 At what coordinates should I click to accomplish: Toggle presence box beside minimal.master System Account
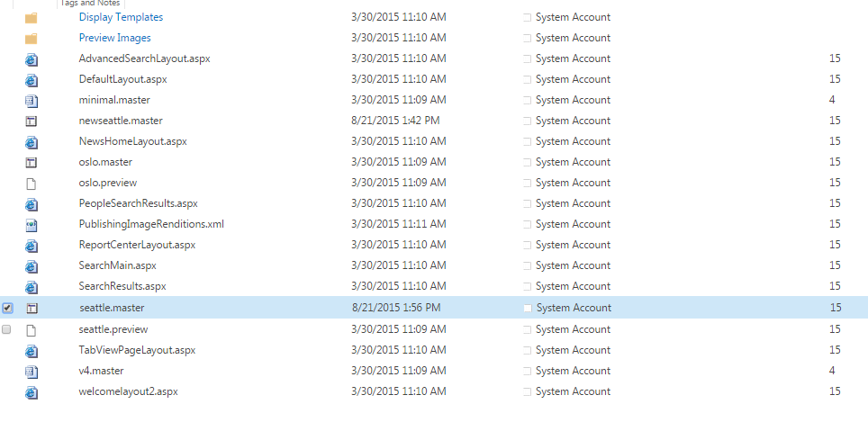coord(527,101)
